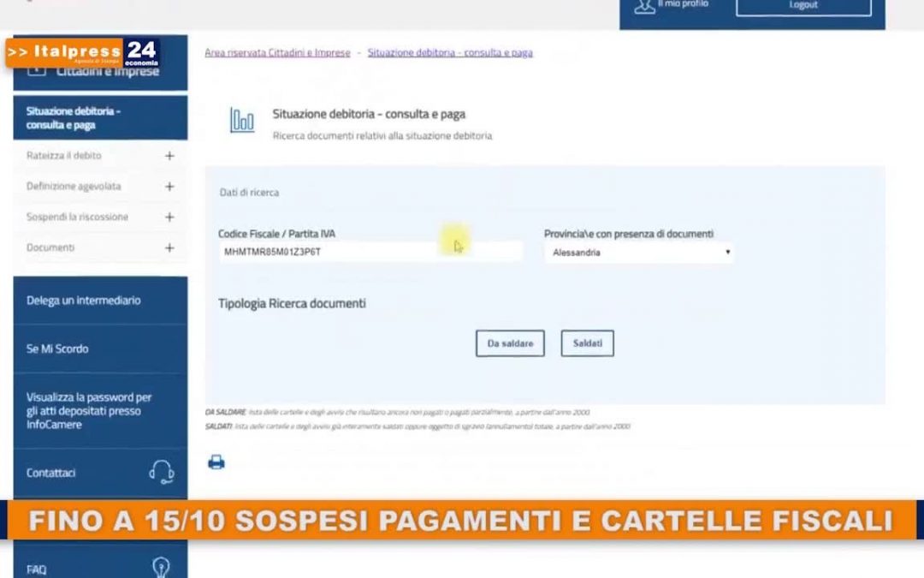924x578 pixels.
Task: Open Definizione agevolata menu item
Action: tap(74, 187)
